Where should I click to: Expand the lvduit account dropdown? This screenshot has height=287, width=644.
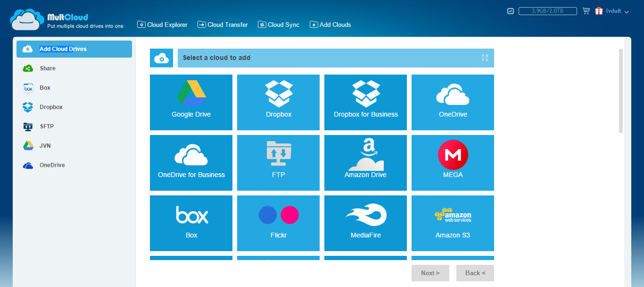618,11
